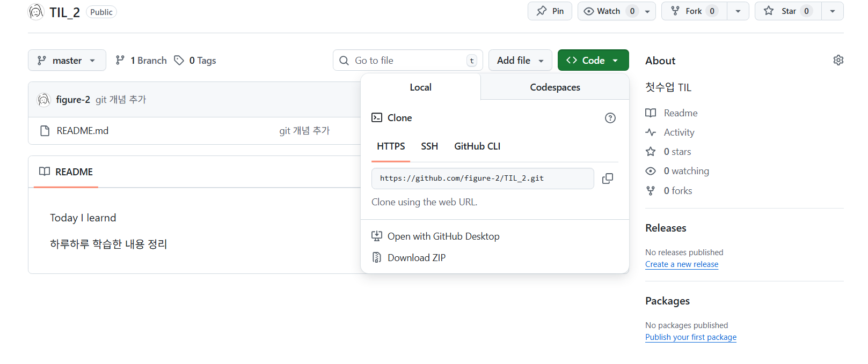Image resolution: width=868 pixels, height=364 pixels.
Task: Expand the Star lists dropdown arrow
Action: (832, 11)
